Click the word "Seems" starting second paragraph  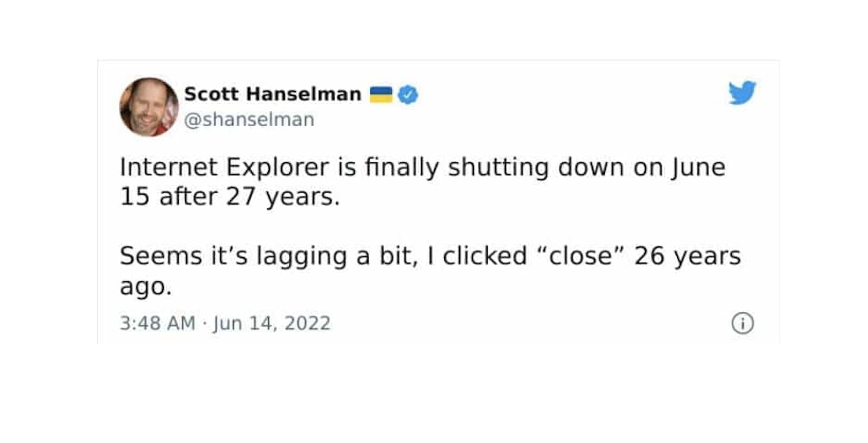point(161,256)
